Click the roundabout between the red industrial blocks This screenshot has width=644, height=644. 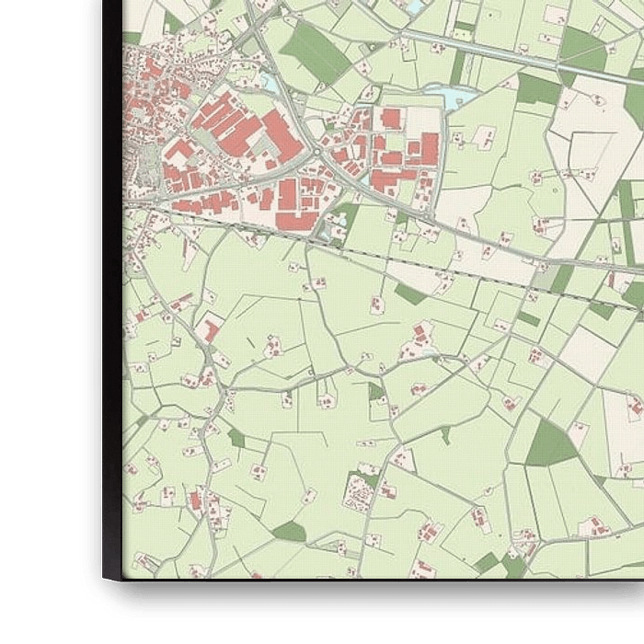(317, 153)
